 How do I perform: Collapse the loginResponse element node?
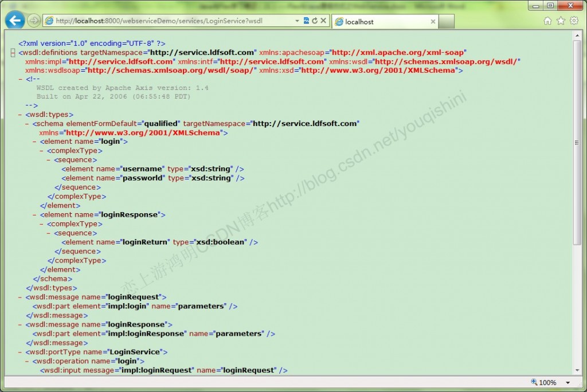(x=33, y=214)
